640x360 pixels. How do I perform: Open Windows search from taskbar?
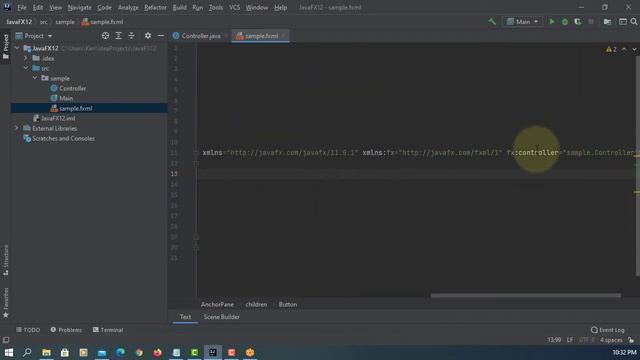click(x=27, y=352)
